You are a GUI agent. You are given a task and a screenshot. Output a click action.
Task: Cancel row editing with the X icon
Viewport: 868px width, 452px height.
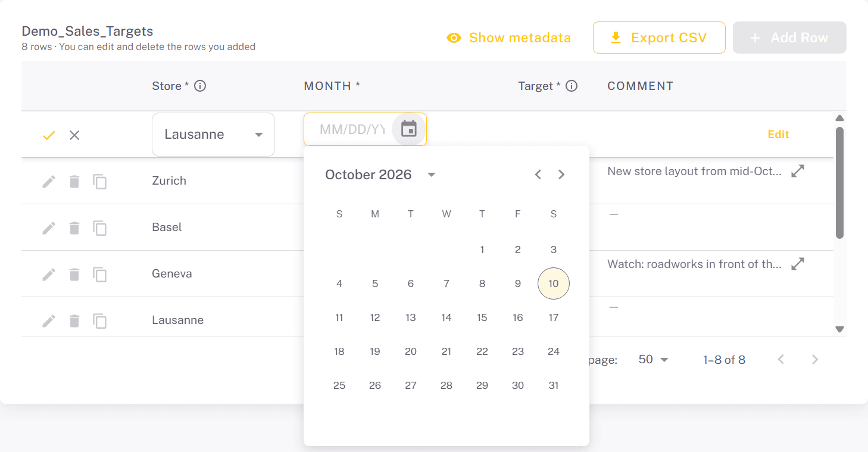tap(74, 135)
